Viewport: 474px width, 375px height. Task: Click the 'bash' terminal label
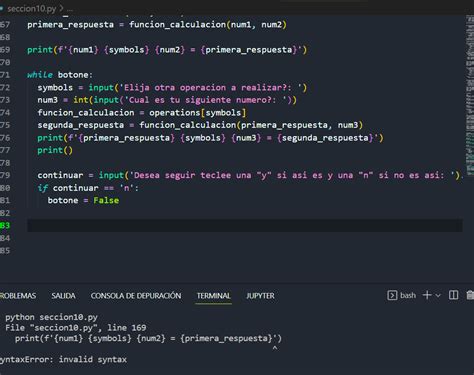click(x=408, y=295)
